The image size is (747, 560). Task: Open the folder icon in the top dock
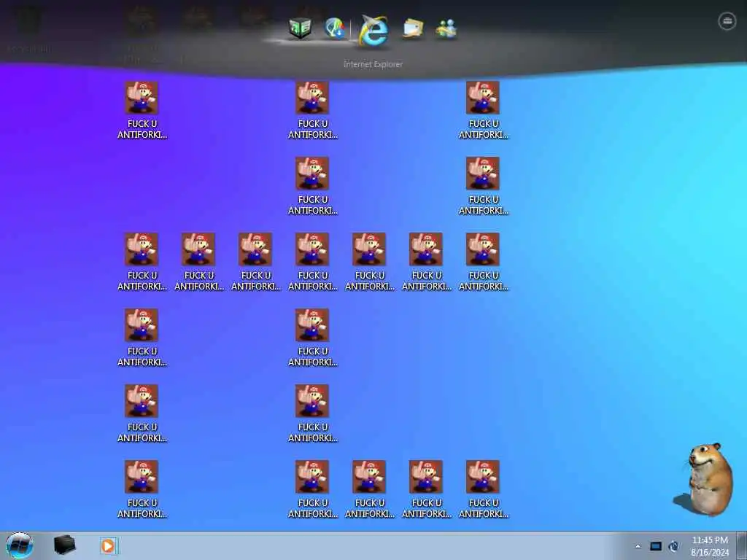pos(413,28)
